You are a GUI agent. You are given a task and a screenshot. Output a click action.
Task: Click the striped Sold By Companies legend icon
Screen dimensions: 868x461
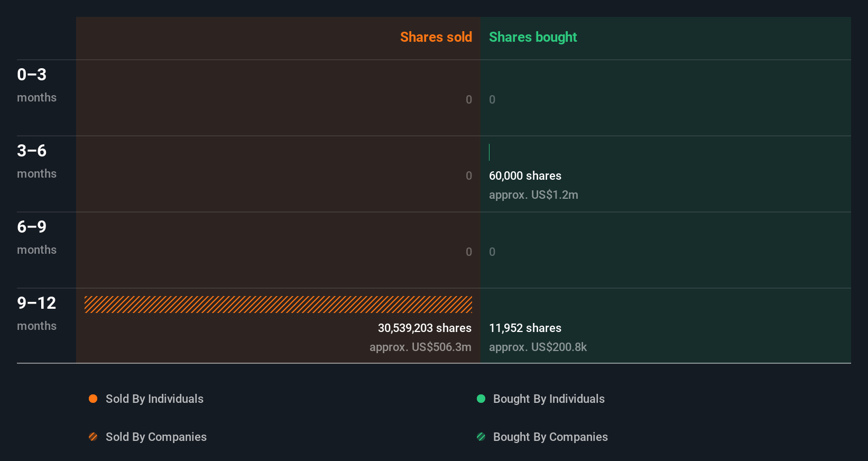(x=93, y=437)
